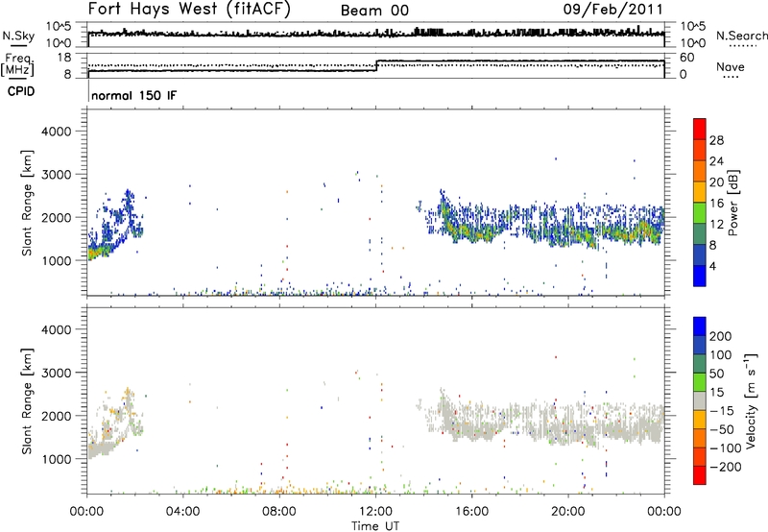Viewport: 768px width, 532px height.
Task: Click the blue top velocity swatch above 200
Action: tap(700, 326)
